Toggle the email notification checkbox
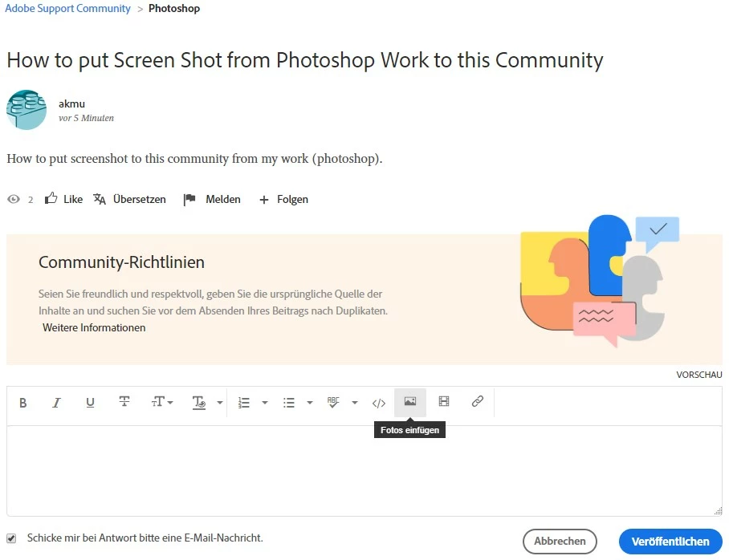 11,538
